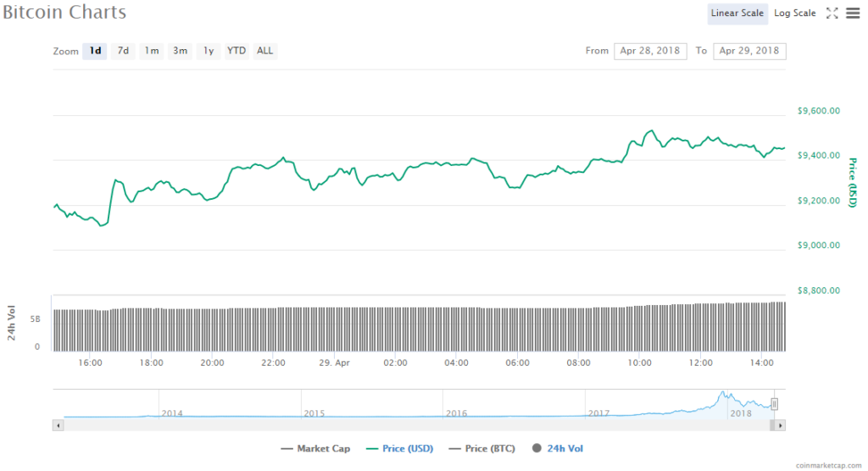The height and width of the screenshot is (471, 868).
Task: Edit the From date field
Action: point(650,51)
